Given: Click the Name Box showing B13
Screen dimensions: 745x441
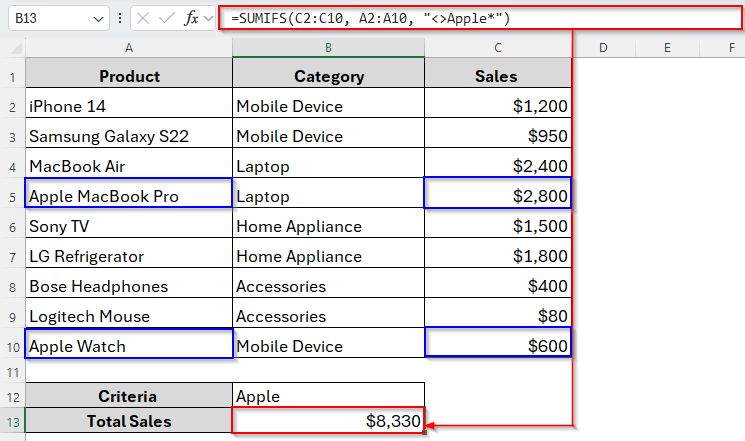Looking at the screenshot, I should click(45, 18).
